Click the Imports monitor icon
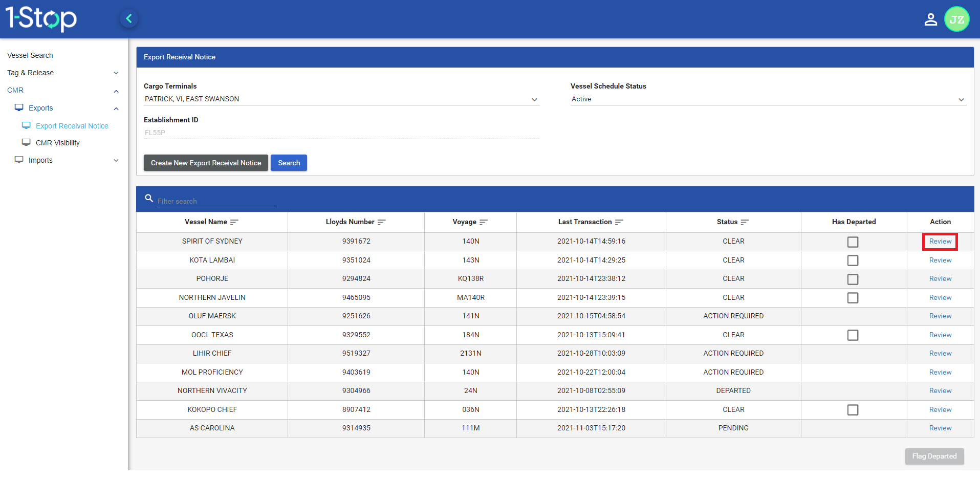 click(19, 160)
